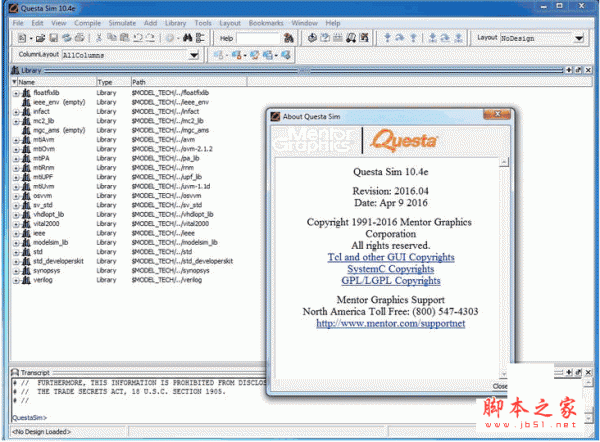Open the Window menu
Screen dimensions: 600x442
pyautogui.click(x=305, y=23)
